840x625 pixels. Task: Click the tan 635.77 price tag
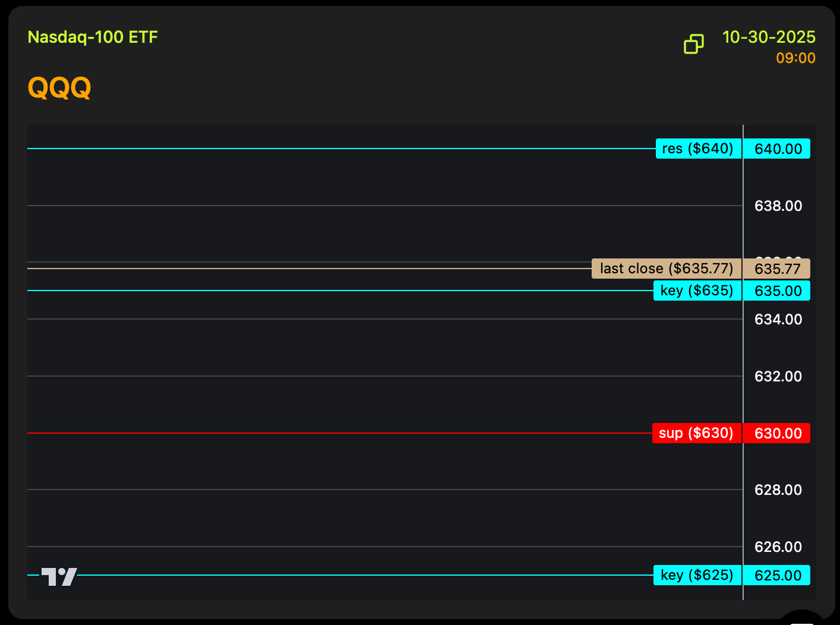coord(778,269)
